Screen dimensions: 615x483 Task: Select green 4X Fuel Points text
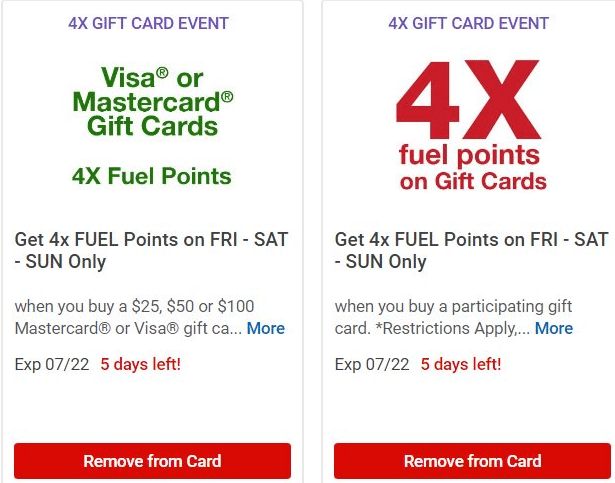pos(152,176)
